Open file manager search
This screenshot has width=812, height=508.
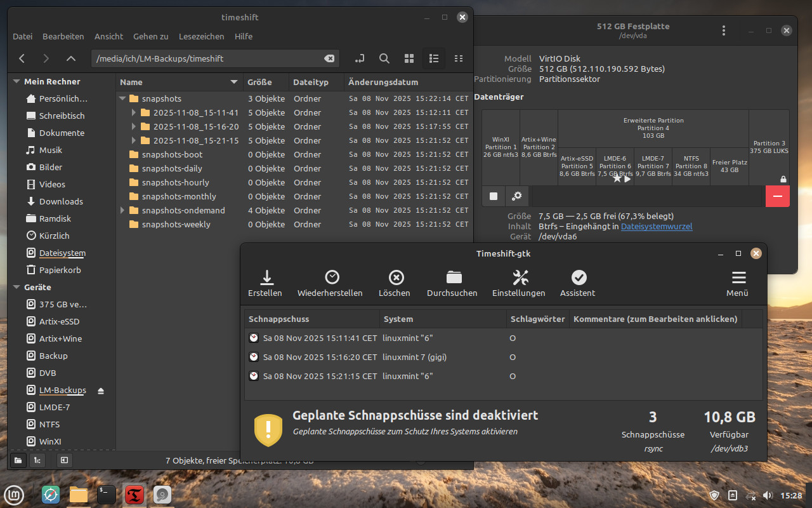[x=384, y=58]
